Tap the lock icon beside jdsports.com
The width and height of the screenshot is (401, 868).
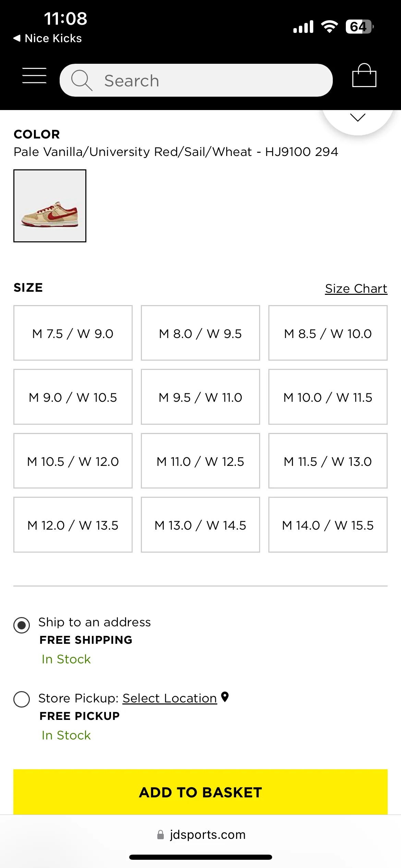(160, 835)
